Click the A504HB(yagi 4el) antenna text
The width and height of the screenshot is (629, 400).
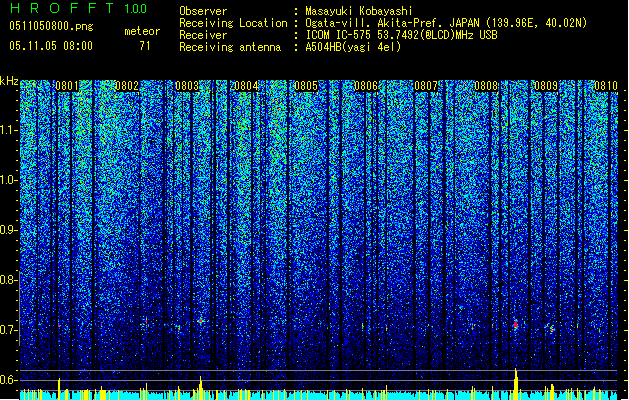(x=353, y=47)
